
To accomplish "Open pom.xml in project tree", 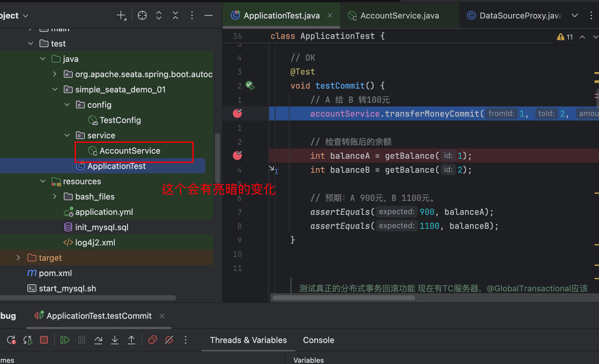I will click(x=55, y=273).
